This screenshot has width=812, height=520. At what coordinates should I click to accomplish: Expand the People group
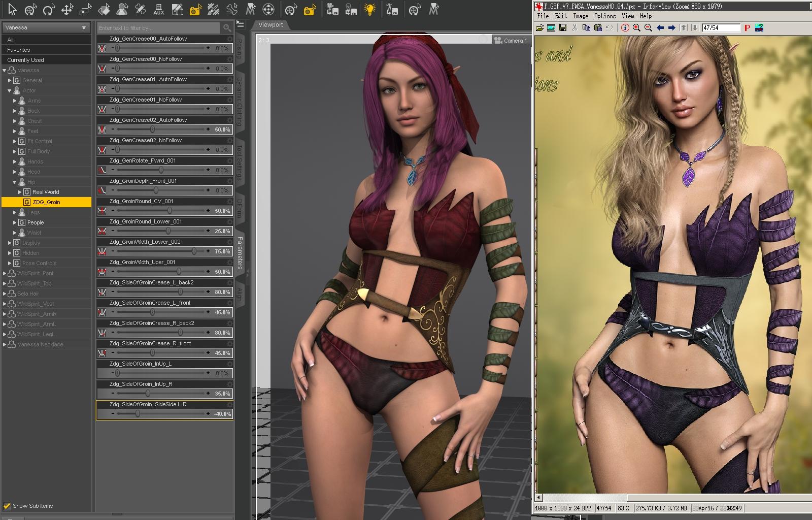pos(15,222)
